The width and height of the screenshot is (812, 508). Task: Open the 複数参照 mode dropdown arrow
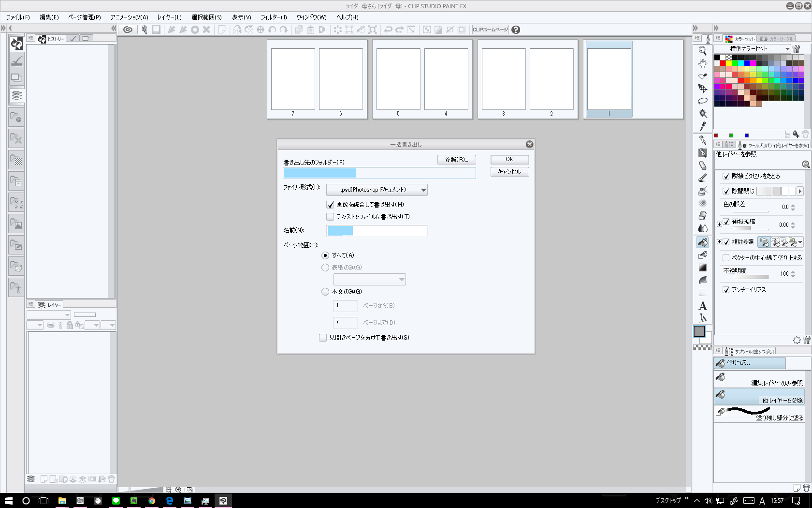[x=800, y=242]
